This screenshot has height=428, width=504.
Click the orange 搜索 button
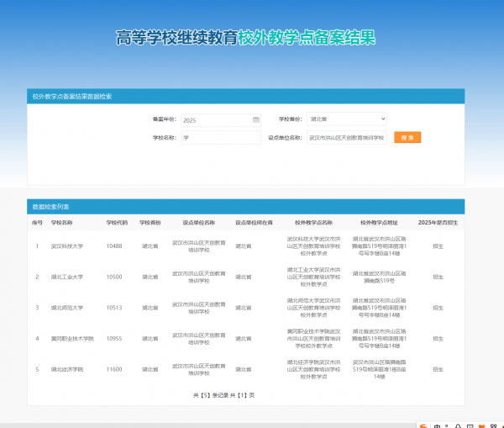click(407, 137)
